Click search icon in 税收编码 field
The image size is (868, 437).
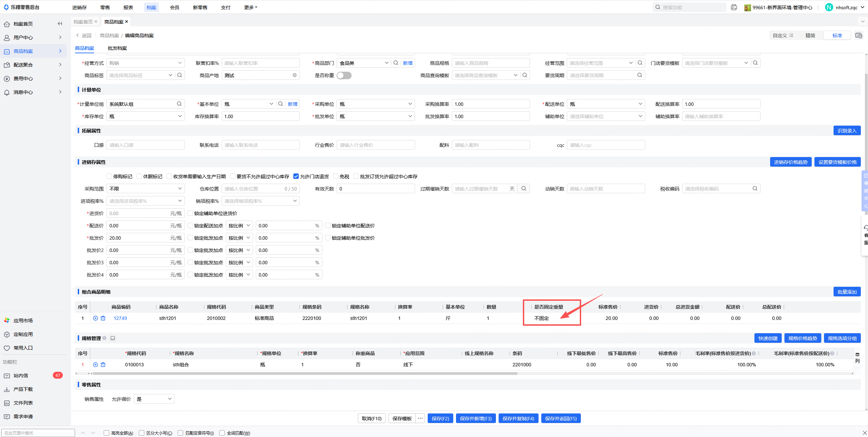click(755, 188)
